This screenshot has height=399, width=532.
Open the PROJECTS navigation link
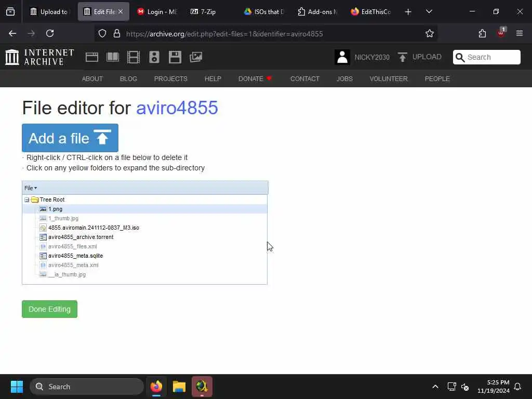point(170,79)
